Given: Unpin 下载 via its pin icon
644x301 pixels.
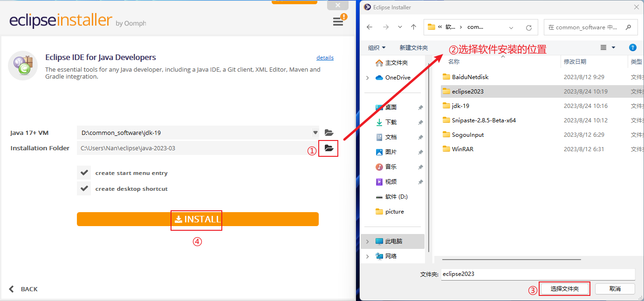Looking at the screenshot, I should pos(420,122).
